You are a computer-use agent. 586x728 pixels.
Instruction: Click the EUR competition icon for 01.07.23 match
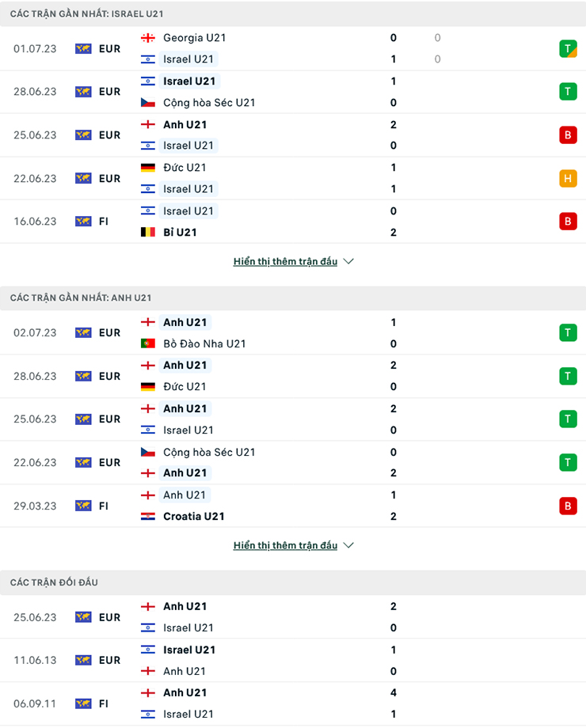coord(83,48)
